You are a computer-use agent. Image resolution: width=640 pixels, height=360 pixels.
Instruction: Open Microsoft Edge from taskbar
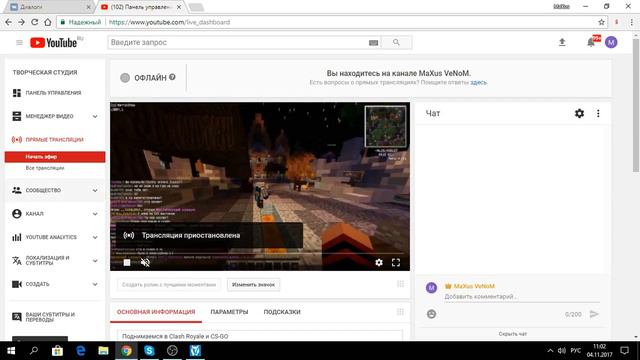[80, 351]
